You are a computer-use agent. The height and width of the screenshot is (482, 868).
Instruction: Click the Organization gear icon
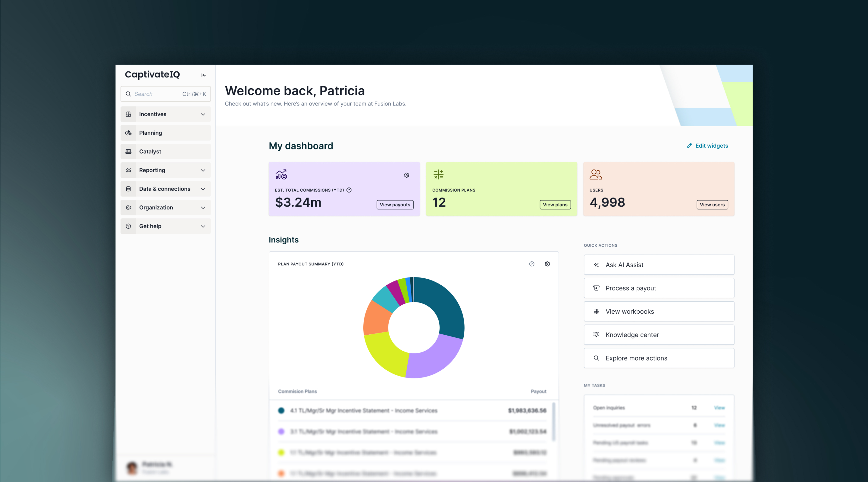(x=128, y=208)
